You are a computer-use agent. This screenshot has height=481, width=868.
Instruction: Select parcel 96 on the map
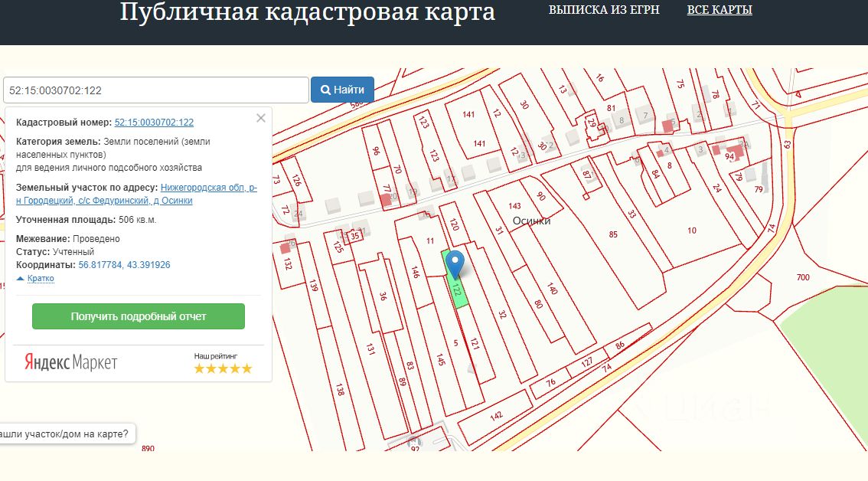click(377, 150)
